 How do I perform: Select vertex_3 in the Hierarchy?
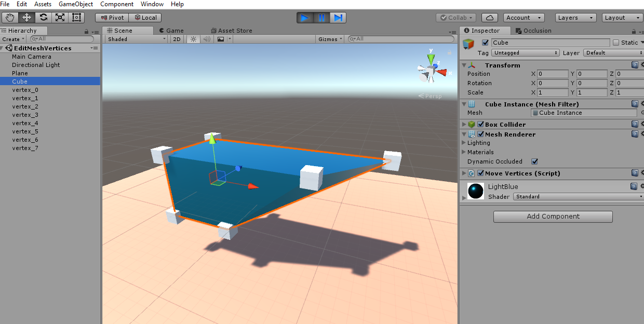coord(25,115)
